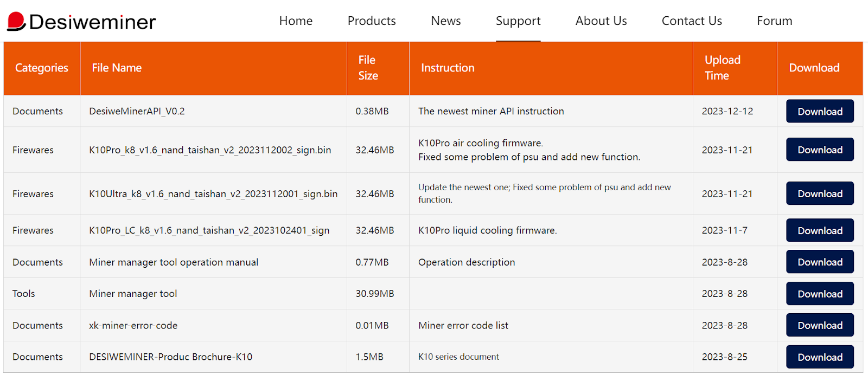The image size is (868, 375).
Task: Open the Forum link
Action: (x=774, y=21)
